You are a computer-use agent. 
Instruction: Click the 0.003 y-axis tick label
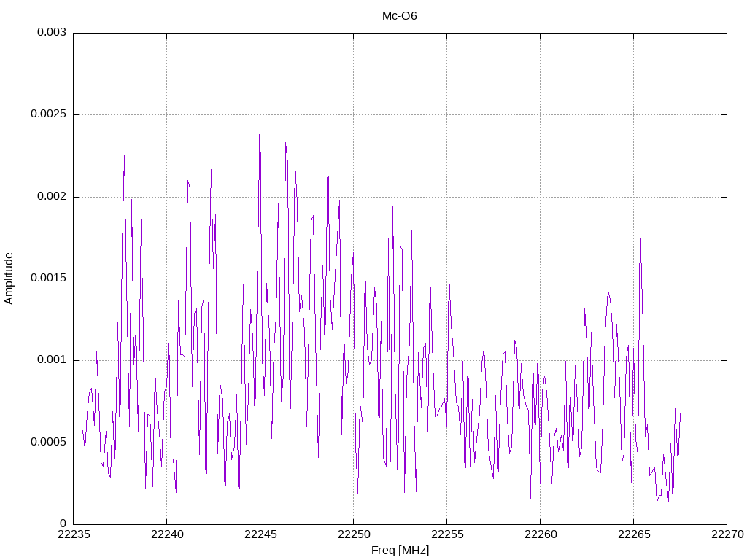point(52,32)
